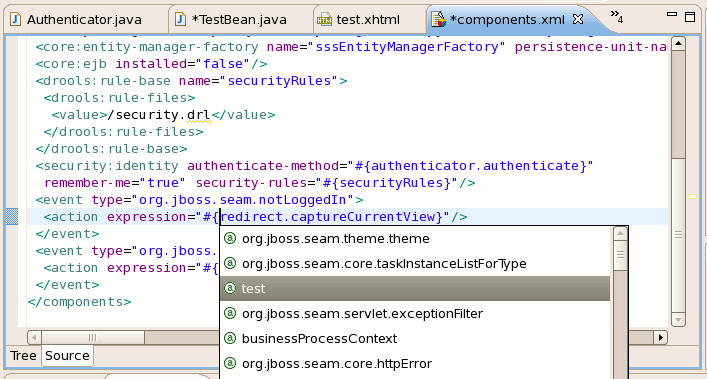Click the core:ejb installed="false" line
Image resolution: width=707 pixels, height=379 pixels.
click(152, 64)
